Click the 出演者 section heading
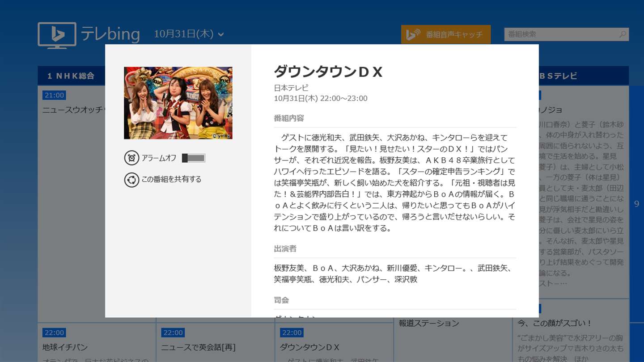This screenshot has height=362, width=644. [285, 248]
